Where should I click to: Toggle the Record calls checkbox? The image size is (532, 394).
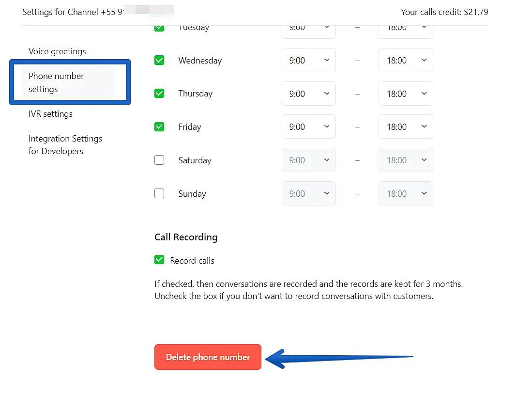tap(159, 260)
